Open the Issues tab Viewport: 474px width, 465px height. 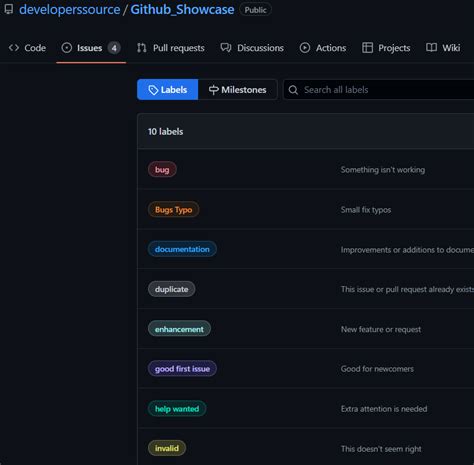coord(91,48)
